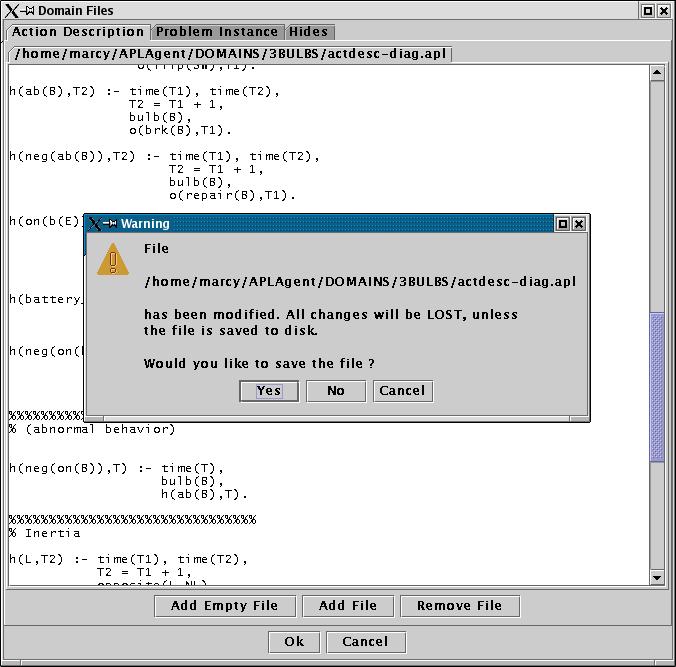Click the Add Empty File button
The width and height of the screenshot is (676, 667).
226,606
